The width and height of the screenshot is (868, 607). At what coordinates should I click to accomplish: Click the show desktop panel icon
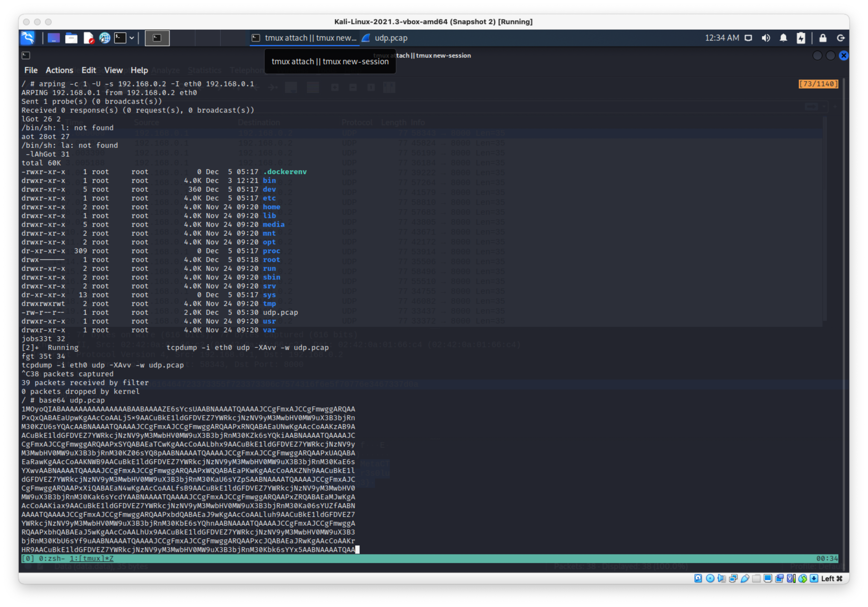pyautogui.click(x=53, y=38)
